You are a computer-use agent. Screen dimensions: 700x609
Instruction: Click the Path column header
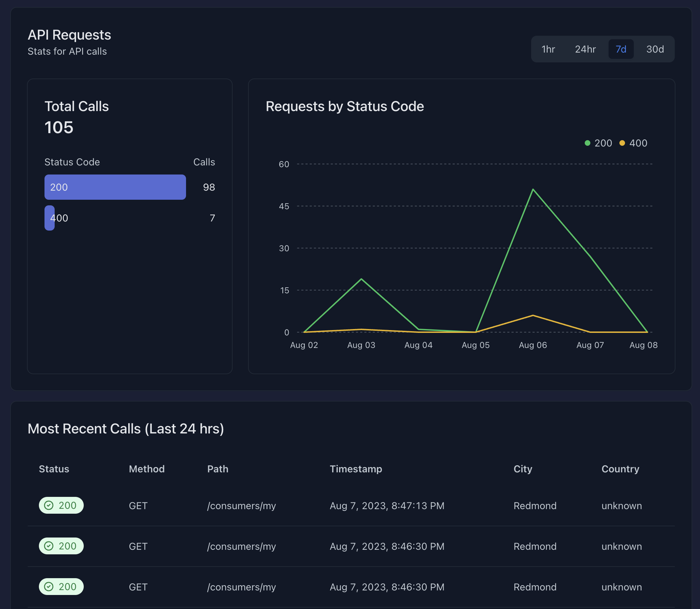[218, 469]
